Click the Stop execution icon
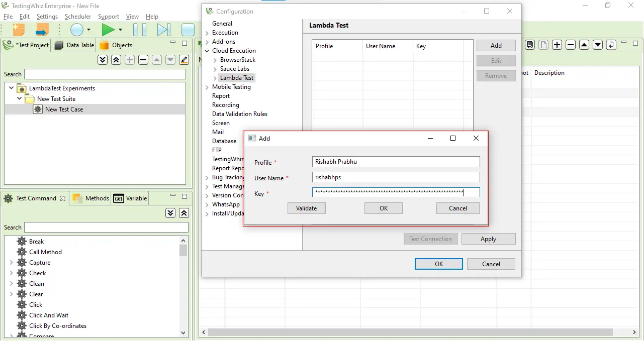644x341 pixels. click(x=188, y=29)
